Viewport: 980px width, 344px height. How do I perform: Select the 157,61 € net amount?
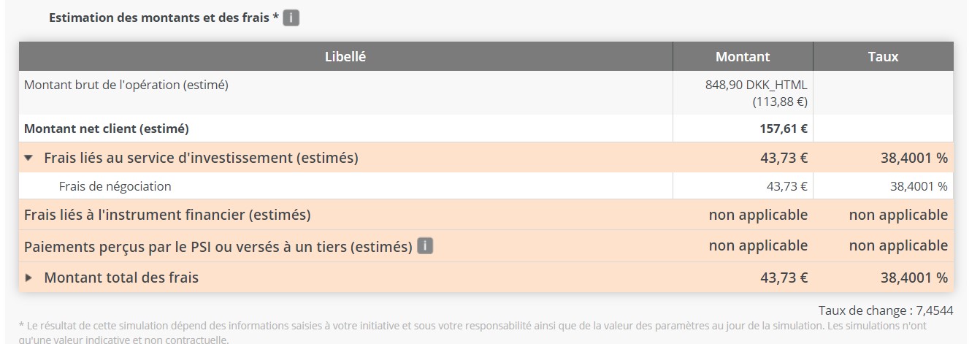pos(784,129)
